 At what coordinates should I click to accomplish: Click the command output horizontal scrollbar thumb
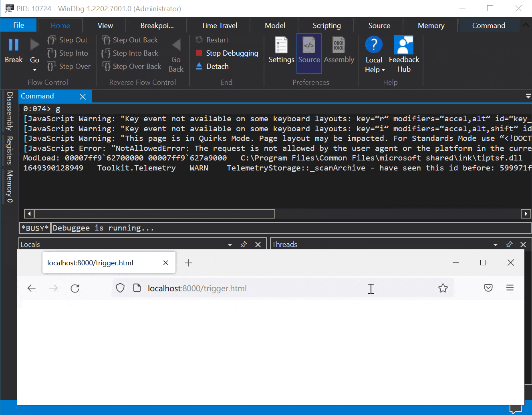tap(155, 214)
